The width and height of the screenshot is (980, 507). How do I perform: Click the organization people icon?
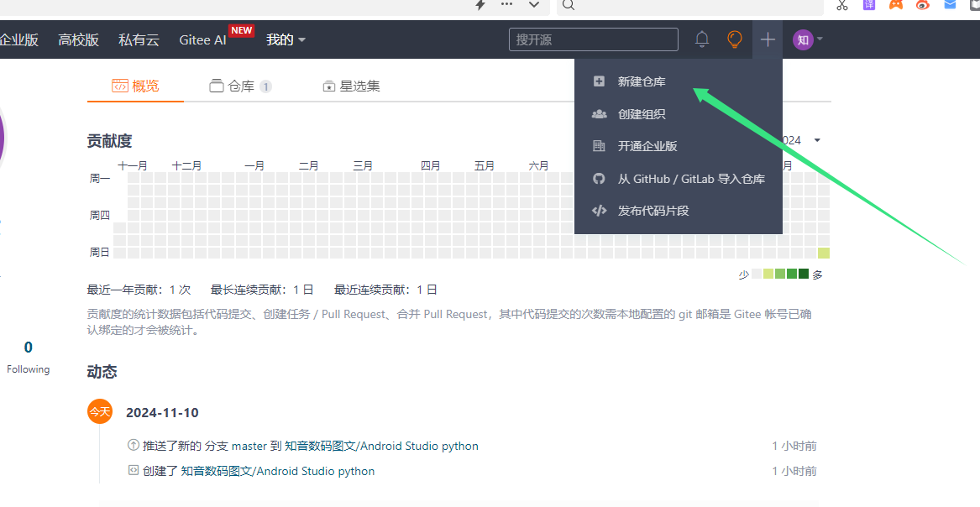[x=599, y=113]
